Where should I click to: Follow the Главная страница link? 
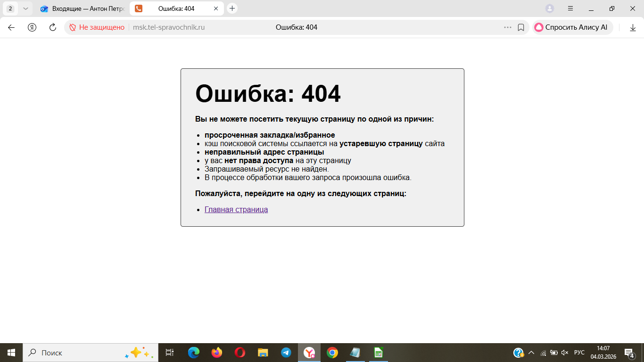click(236, 210)
